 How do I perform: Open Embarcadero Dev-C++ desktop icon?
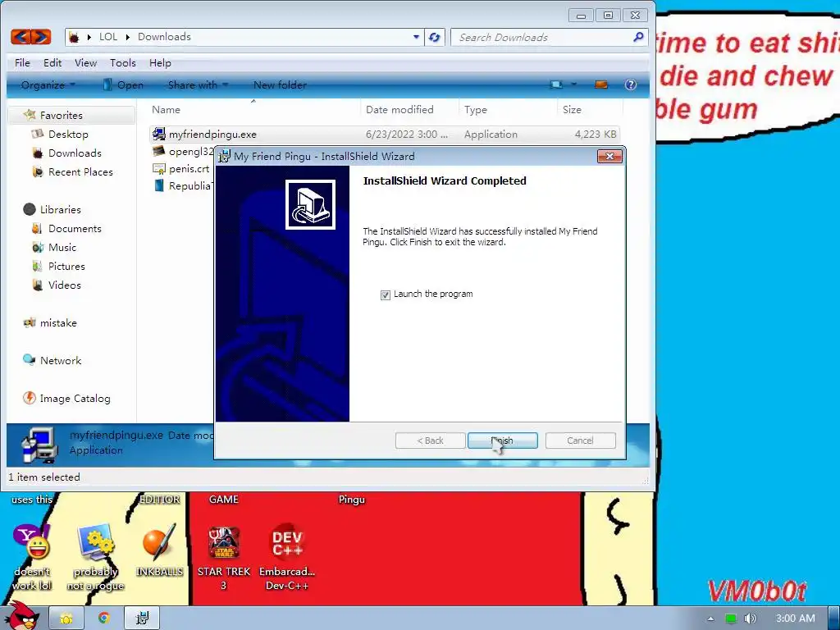point(287,557)
